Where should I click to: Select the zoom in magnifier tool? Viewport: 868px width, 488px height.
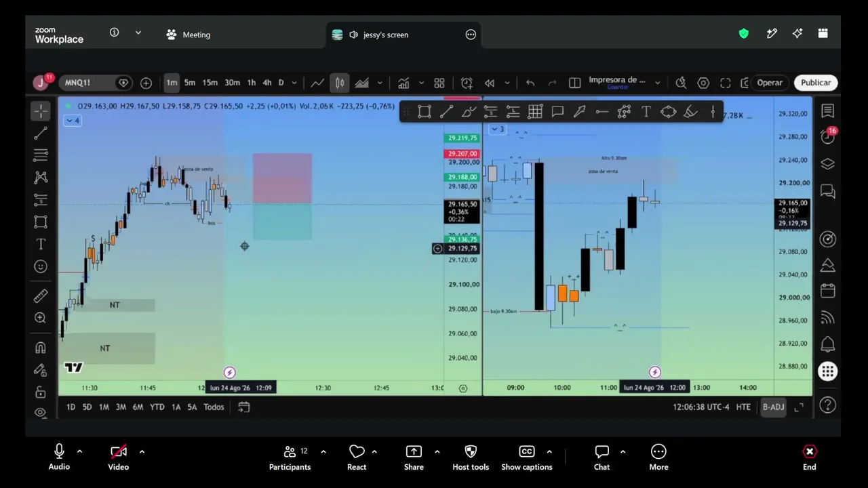[x=41, y=318]
